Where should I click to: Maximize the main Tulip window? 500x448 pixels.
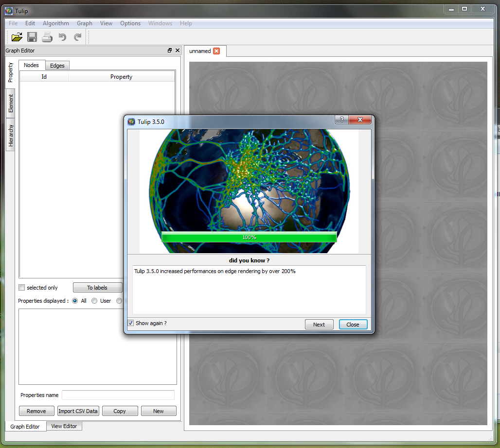coord(464,9)
